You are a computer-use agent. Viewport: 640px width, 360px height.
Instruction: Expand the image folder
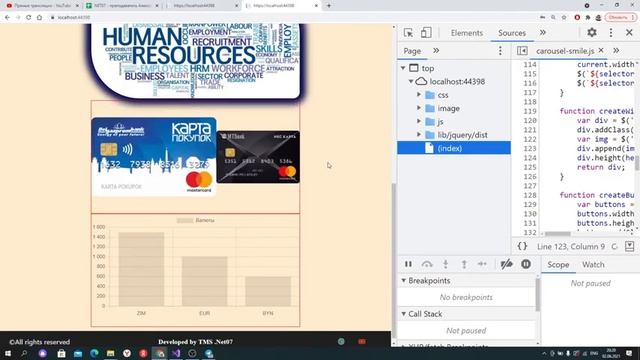coord(419,108)
